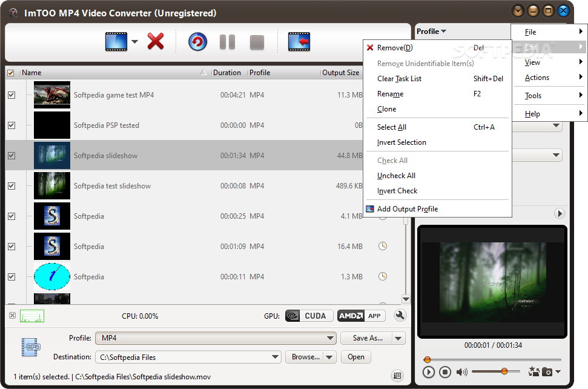Choose Uncheck All
588x389 pixels.
tap(437, 176)
